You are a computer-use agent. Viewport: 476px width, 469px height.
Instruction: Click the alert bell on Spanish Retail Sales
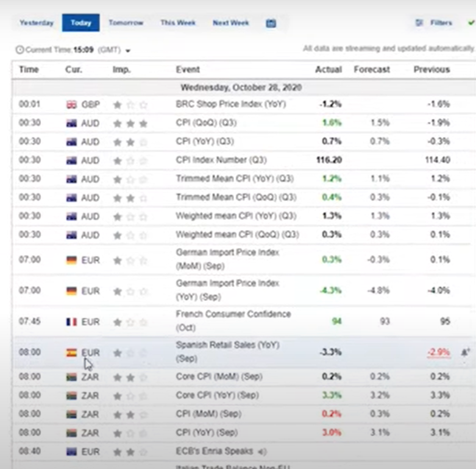[466, 352]
